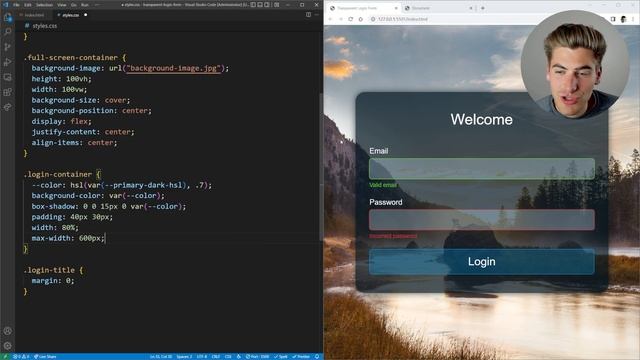Viewport: 640px width, 360px height.
Task: Open the Run menu
Action: point(84,5)
